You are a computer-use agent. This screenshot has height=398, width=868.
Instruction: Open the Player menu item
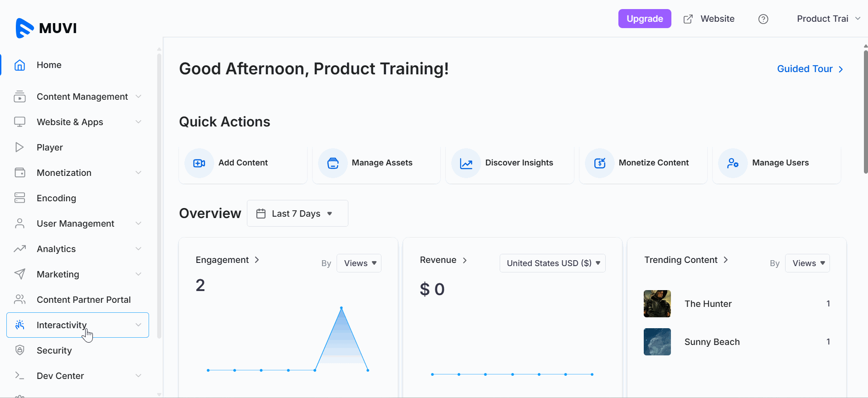pyautogui.click(x=50, y=147)
